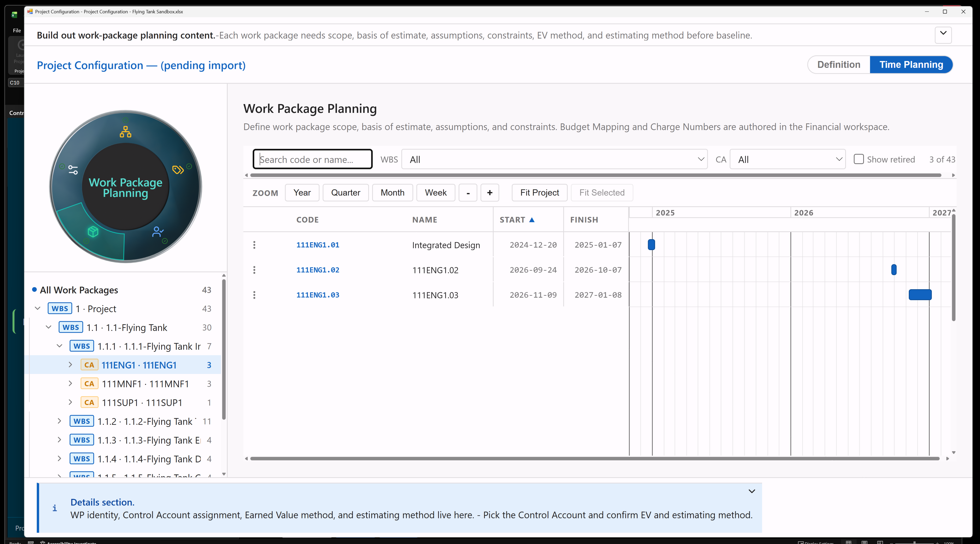
Task: Expand the 111MNF1 control account node
Action: tap(70, 383)
